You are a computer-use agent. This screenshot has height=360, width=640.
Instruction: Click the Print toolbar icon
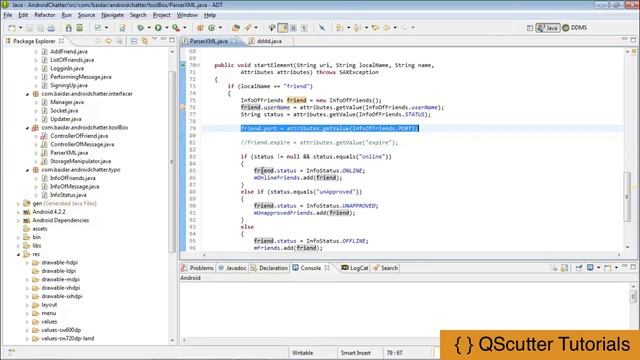coord(51,28)
